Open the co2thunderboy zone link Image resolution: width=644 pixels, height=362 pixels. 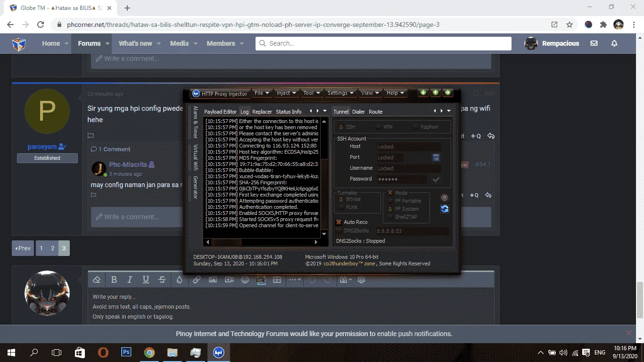[x=349, y=263]
